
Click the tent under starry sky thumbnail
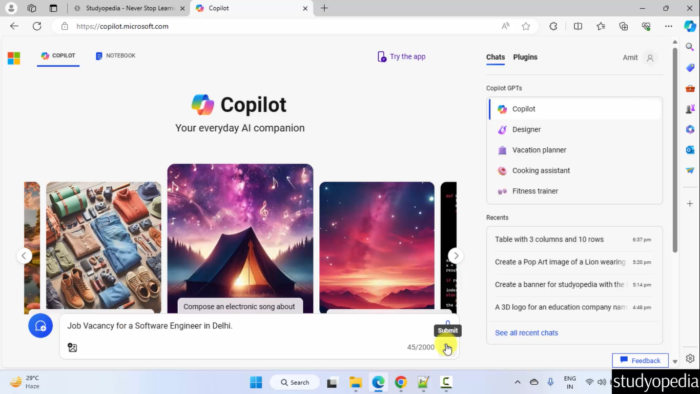click(240, 238)
